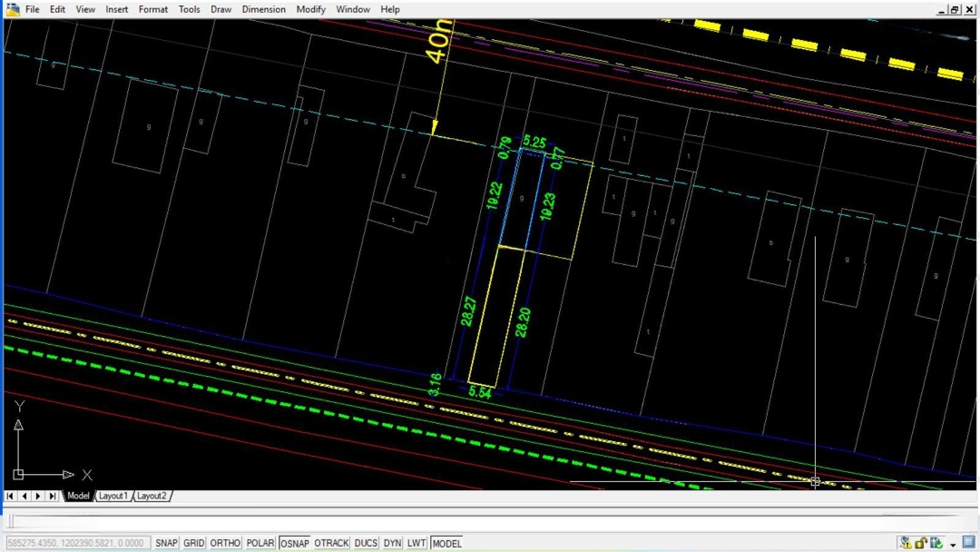The height and width of the screenshot is (552, 980).
Task: Open the Draw menu
Action: (220, 9)
